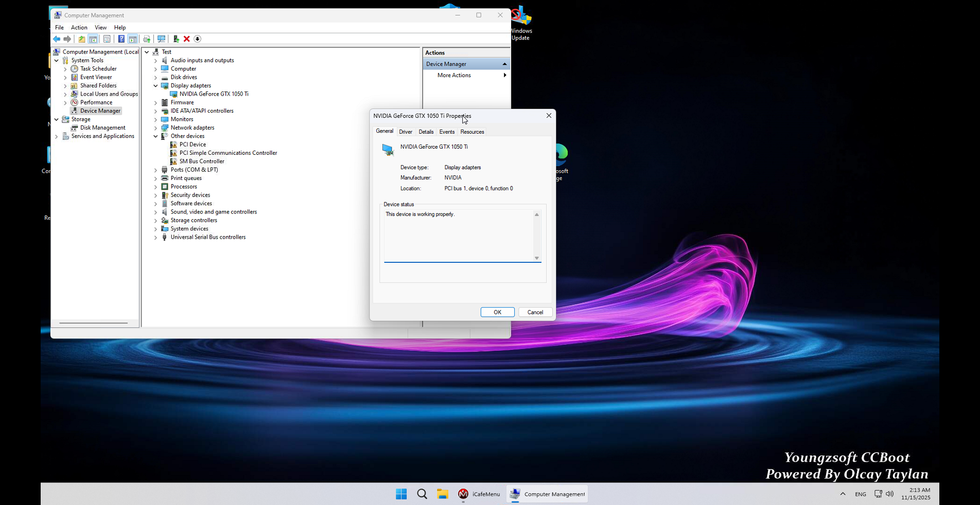The width and height of the screenshot is (980, 505).
Task: Open the Help icon with question mark
Action: 121,39
